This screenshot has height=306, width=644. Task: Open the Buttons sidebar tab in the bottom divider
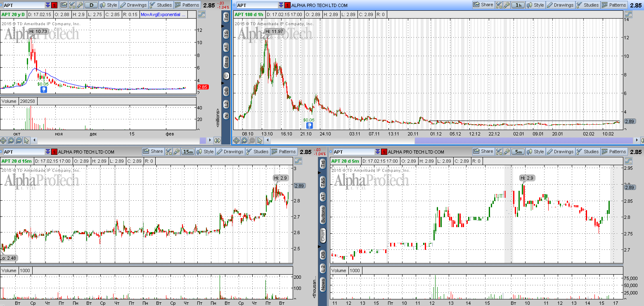(323, 214)
